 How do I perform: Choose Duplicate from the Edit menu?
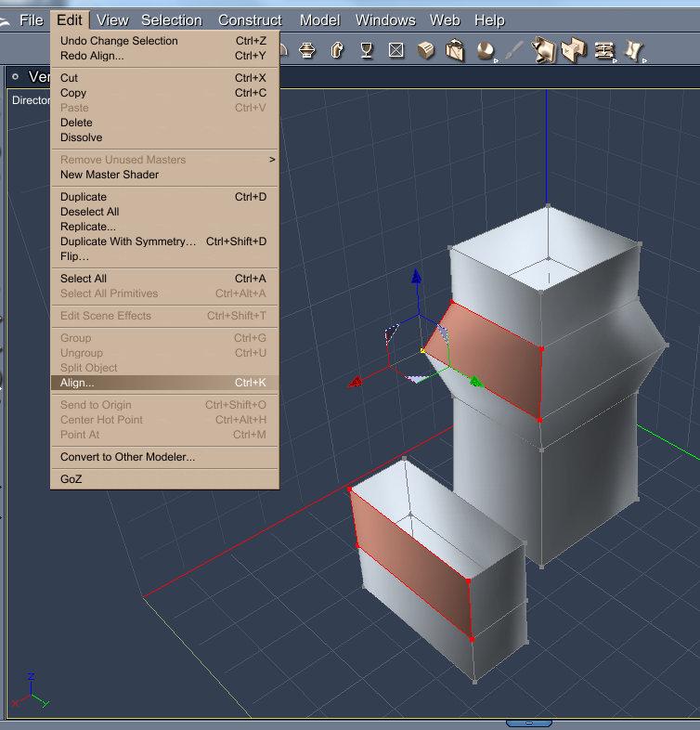(x=164, y=197)
